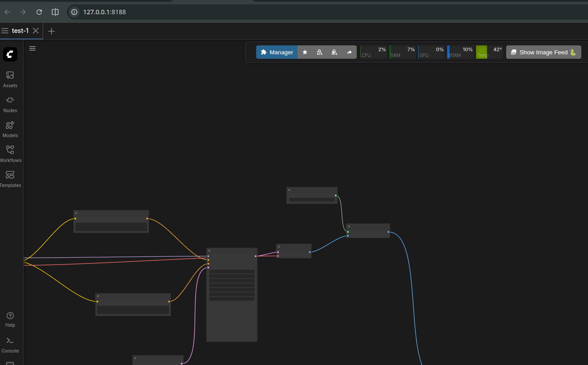Open the Nodes library panel
Viewport: 588px width, 365px height.
[x=10, y=104]
